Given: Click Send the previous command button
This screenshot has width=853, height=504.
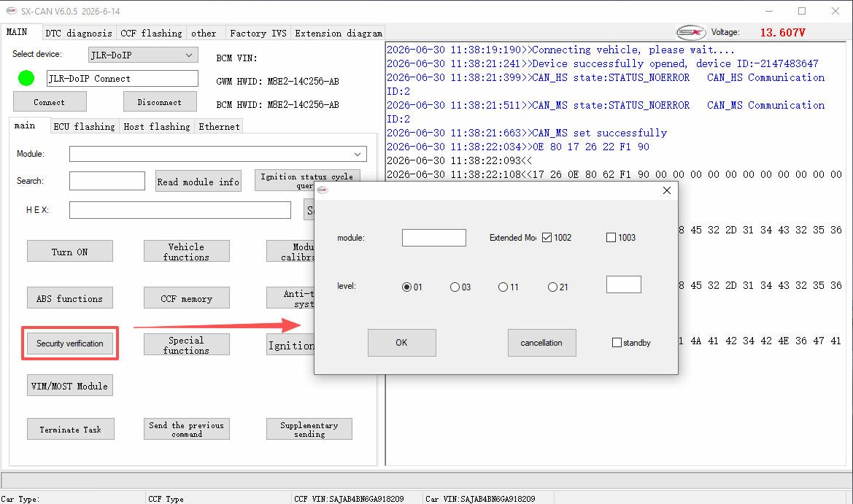Looking at the screenshot, I should (186, 429).
